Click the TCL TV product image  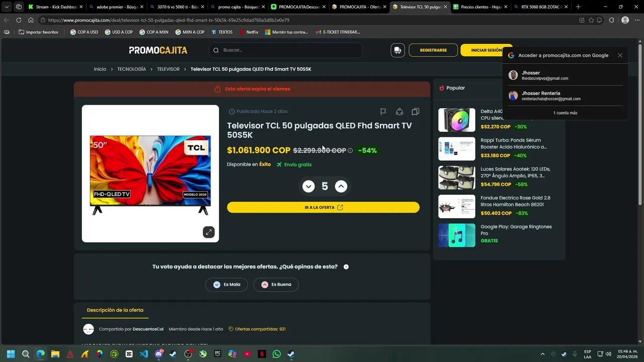(x=150, y=173)
